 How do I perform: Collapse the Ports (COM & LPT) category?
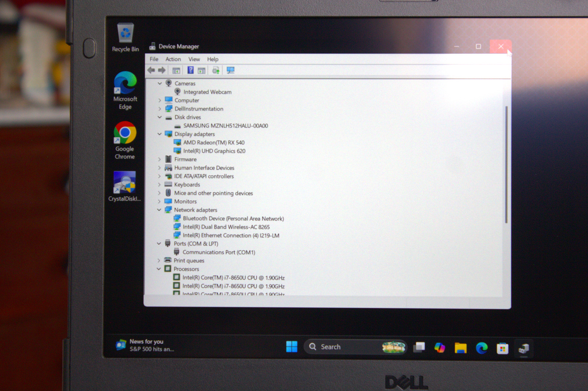[x=159, y=244]
